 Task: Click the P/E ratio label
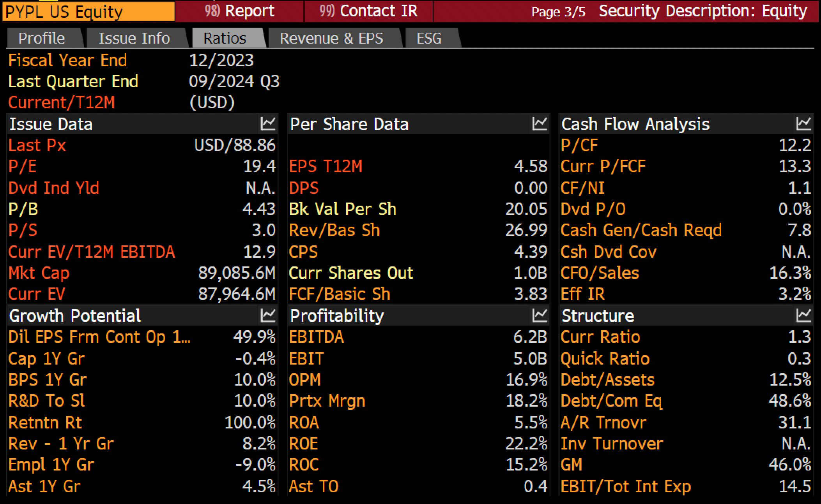click(23, 167)
